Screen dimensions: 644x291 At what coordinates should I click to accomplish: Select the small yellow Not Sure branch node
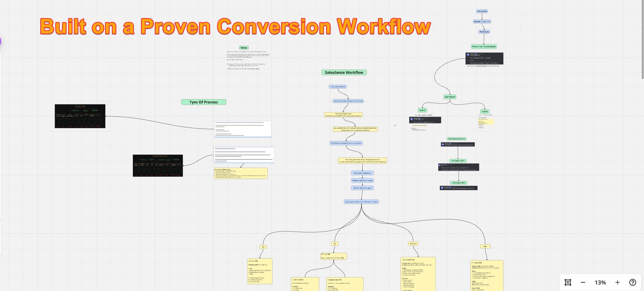[413, 244]
